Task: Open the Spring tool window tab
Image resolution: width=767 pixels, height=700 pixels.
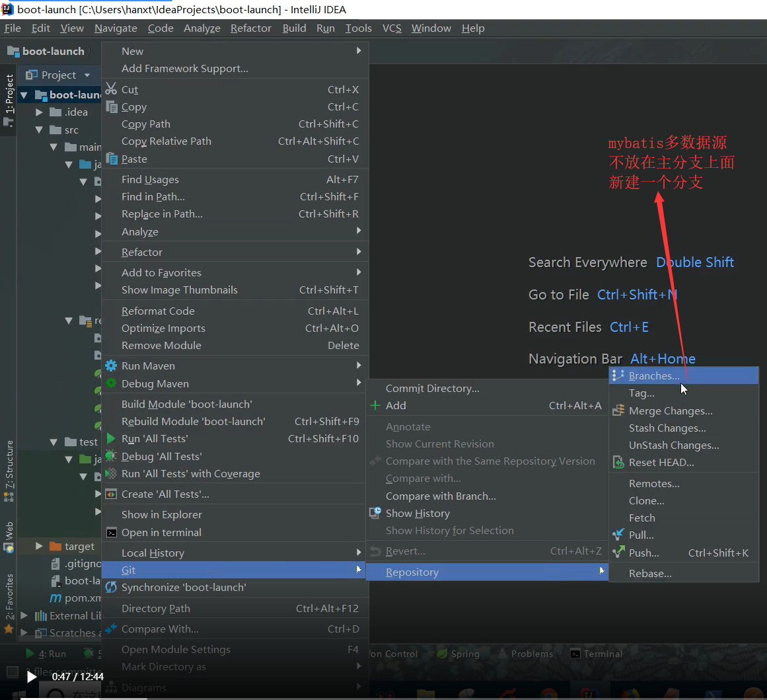Action: (x=458, y=654)
